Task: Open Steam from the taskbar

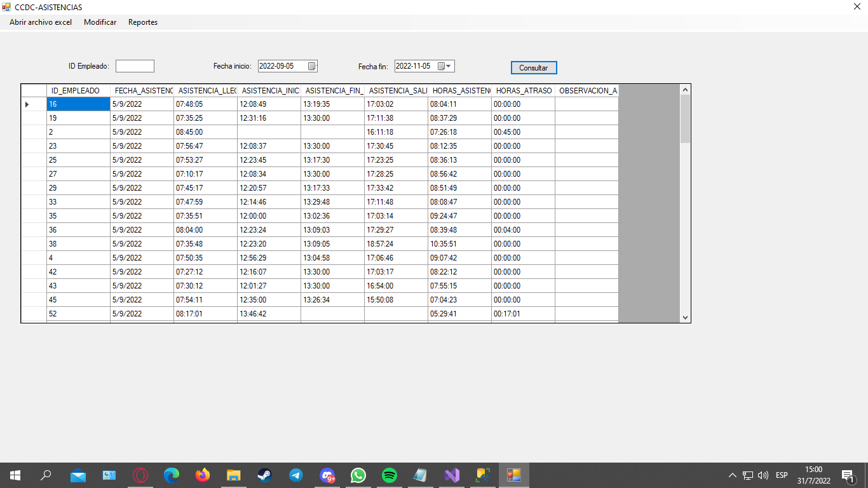Action: click(x=265, y=475)
